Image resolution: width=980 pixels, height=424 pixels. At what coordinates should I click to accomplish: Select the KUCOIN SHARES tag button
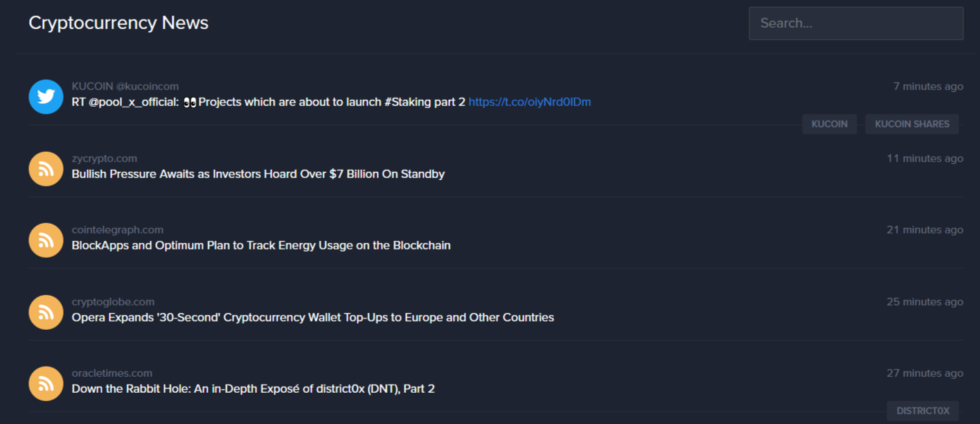point(912,124)
